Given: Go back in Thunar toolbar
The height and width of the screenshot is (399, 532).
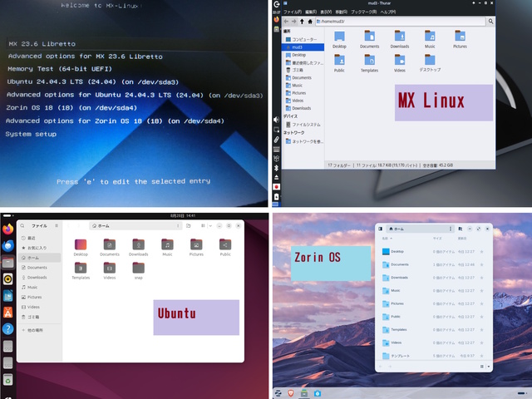Looking at the screenshot, I should click(x=286, y=22).
